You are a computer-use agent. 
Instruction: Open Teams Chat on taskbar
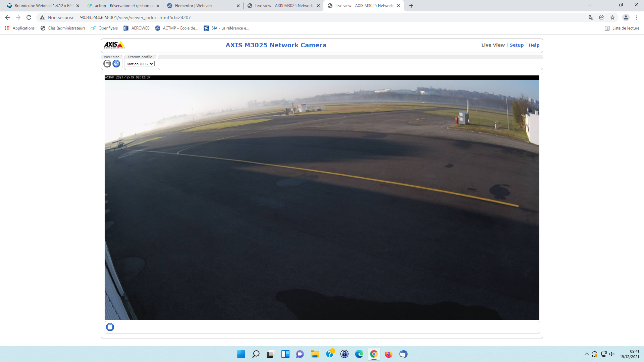coord(300,354)
